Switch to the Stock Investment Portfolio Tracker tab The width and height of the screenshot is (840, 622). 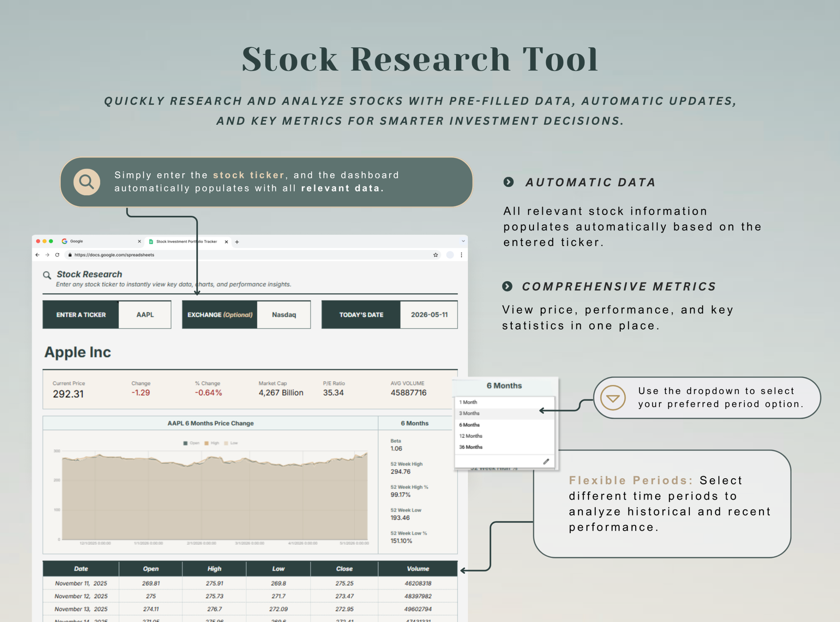pyautogui.click(x=188, y=242)
